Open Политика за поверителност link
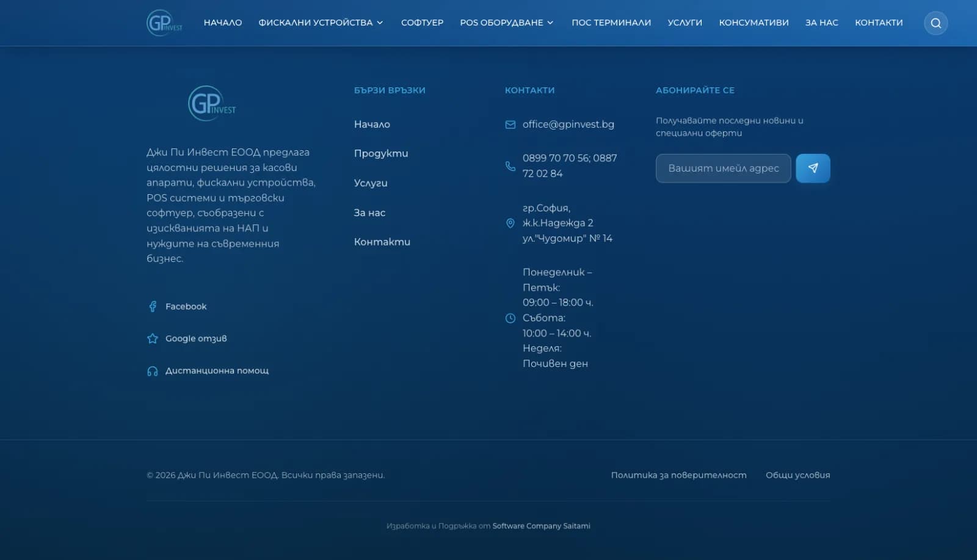This screenshot has height=560, width=977. [678, 475]
